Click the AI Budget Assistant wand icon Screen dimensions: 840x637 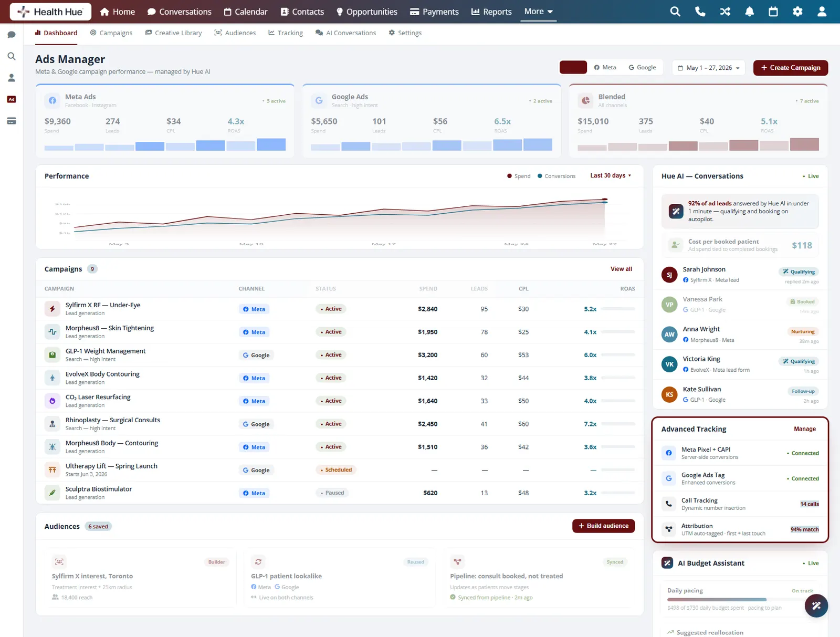pos(667,563)
